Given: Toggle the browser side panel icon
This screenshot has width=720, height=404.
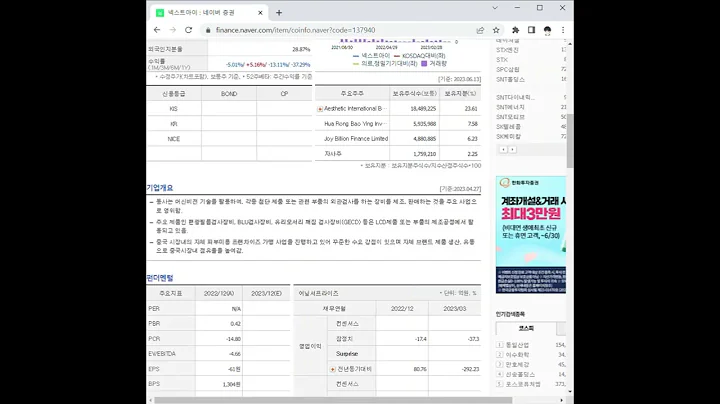Looking at the screenshot, I should coord(531,30).
